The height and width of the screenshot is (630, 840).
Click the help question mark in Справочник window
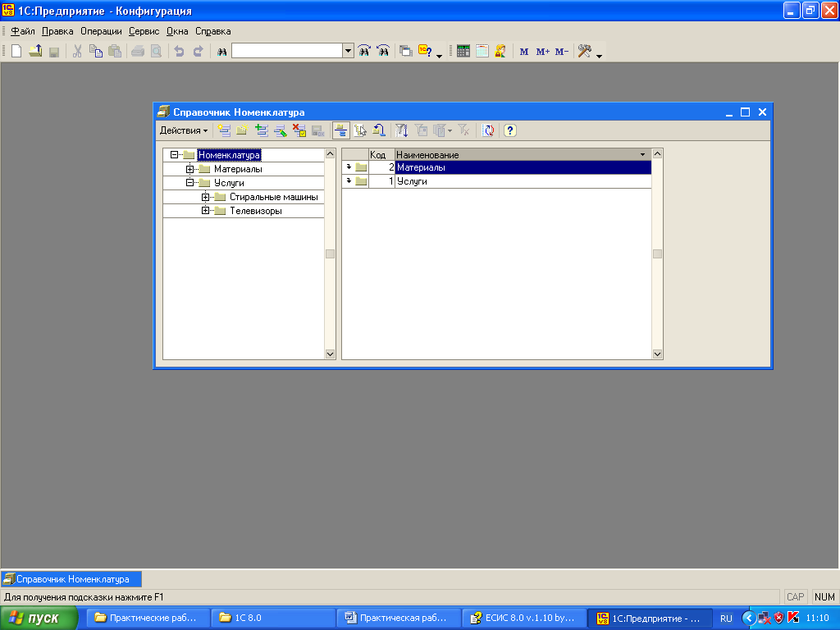coord(510,130)
